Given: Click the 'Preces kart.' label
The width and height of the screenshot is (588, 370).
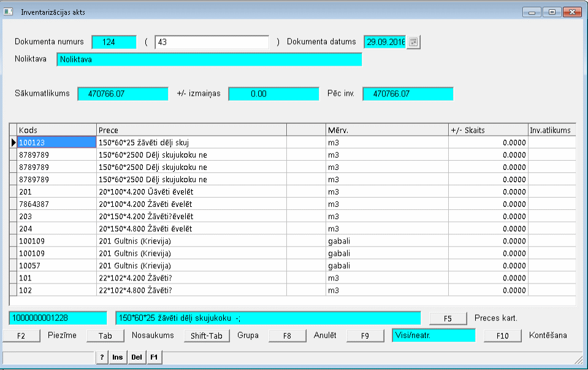Looking at the screenshot, I should tap(496, 318).
